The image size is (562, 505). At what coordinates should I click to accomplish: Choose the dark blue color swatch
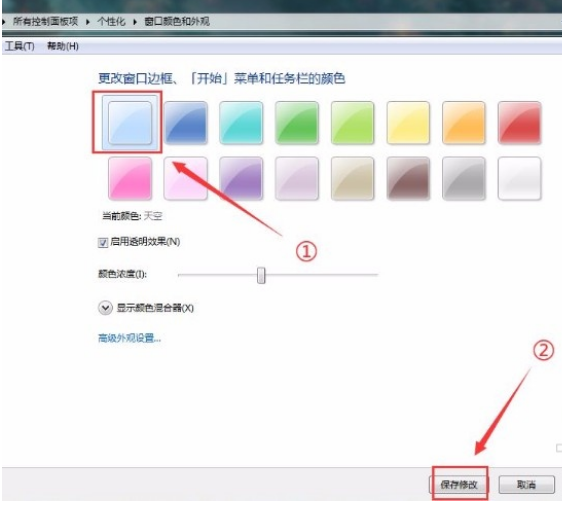click(x=186, y=123)
